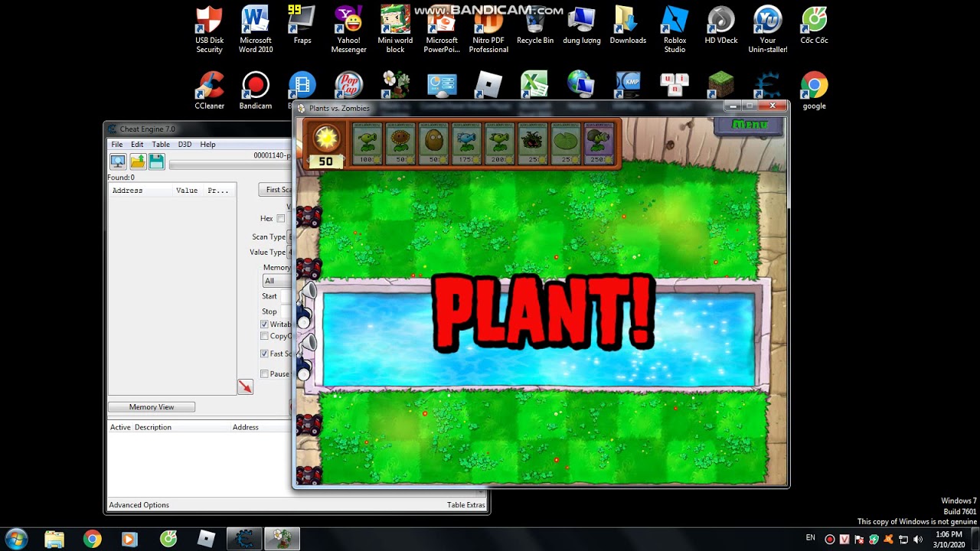
Task: Open process list in Cheat Engine
Action: tap(118, 161)
